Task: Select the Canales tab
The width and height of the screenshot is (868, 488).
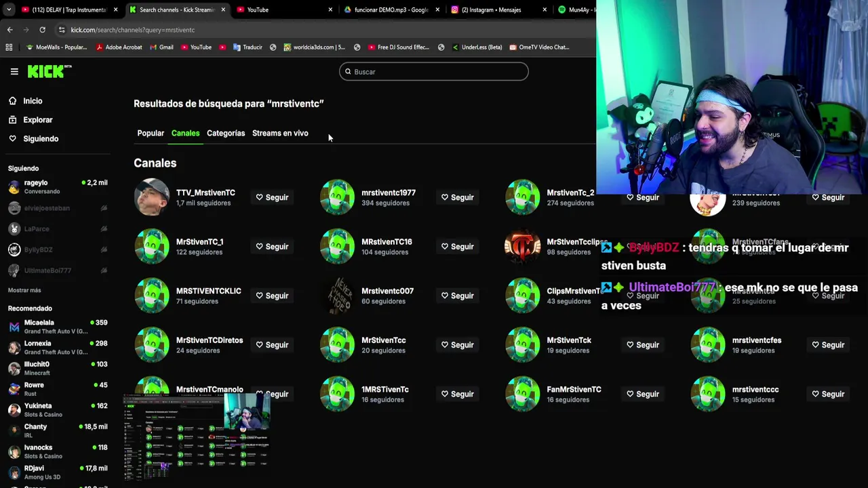Action: [185, 134]
